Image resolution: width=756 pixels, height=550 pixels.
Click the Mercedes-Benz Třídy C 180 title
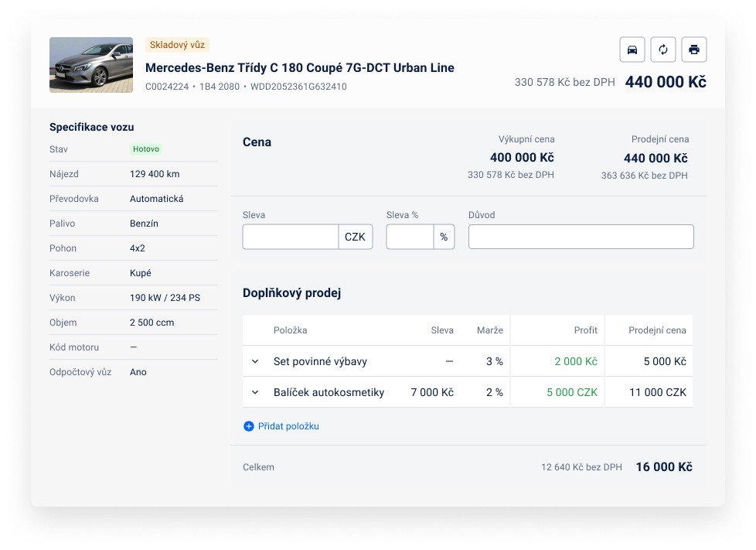point(299,67)
